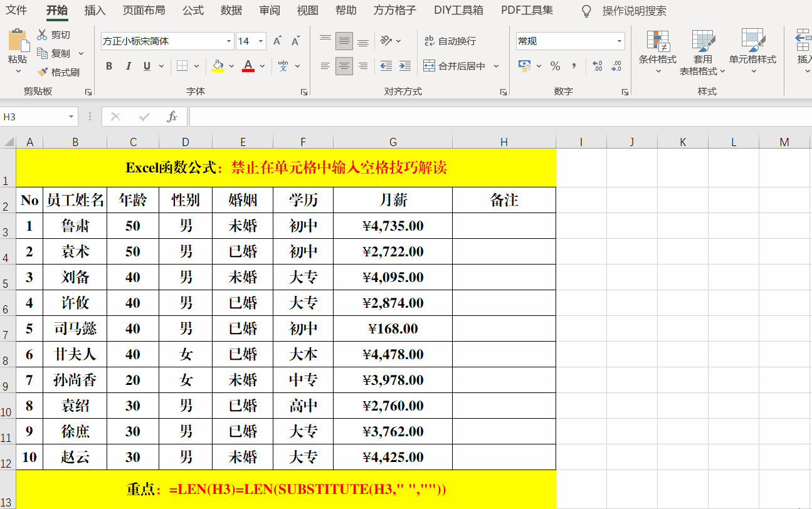Switch to the Review (审阅) tab
This screenshot has height=509, width=812.
pos(270,11)
